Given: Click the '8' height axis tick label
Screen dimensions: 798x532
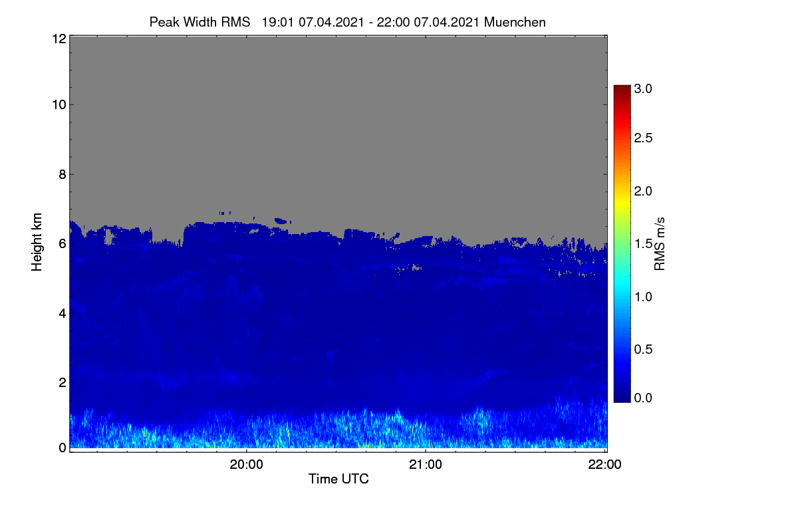Looking at the screenshot, I should point(61,174).
